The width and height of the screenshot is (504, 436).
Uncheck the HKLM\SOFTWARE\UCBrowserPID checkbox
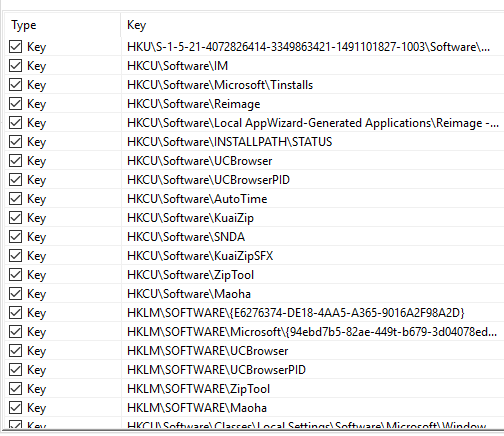[x=16, y=370]
